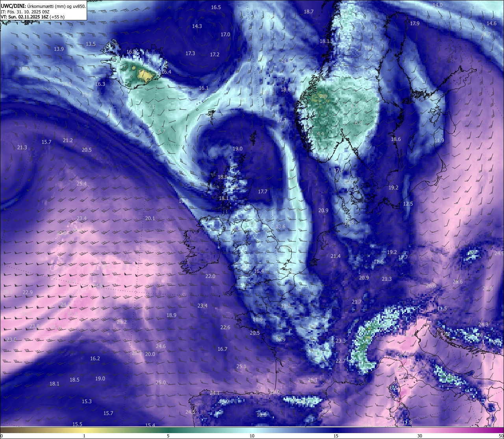Click the map value "25.4"

[x=82, y=184]
